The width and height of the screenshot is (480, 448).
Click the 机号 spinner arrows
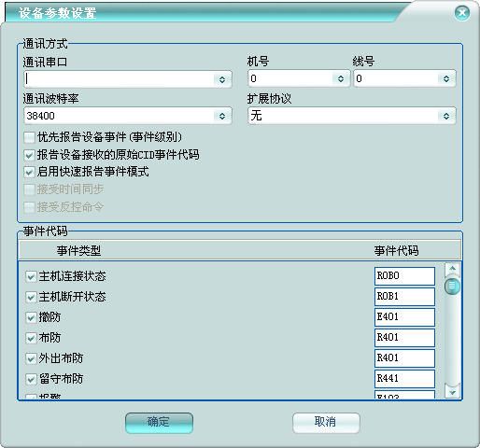click(341, 78)
